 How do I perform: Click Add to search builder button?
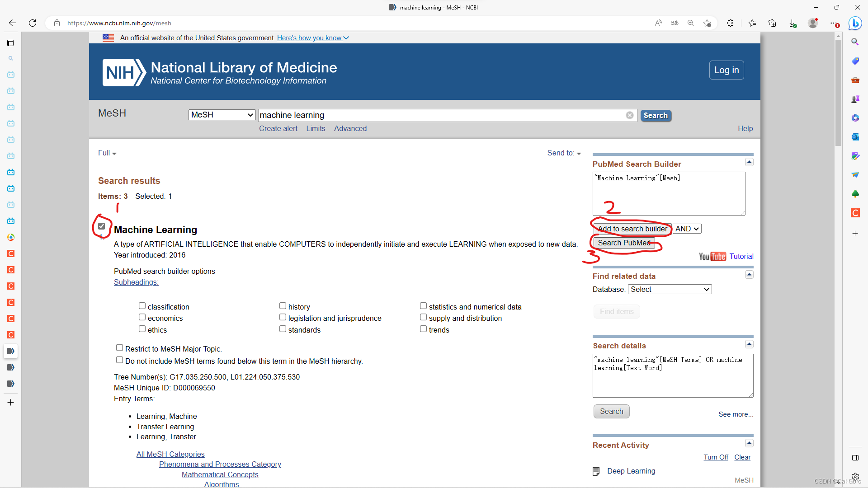pos(632,229)
